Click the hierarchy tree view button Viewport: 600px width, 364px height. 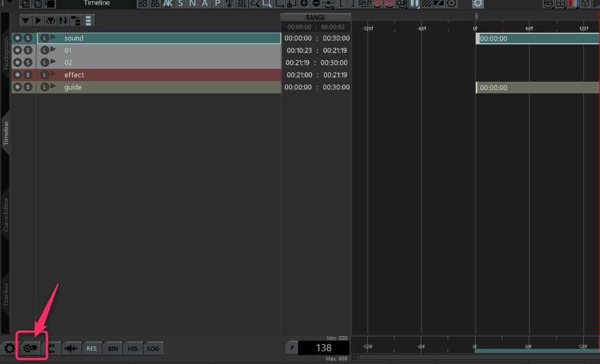point(76,20)
